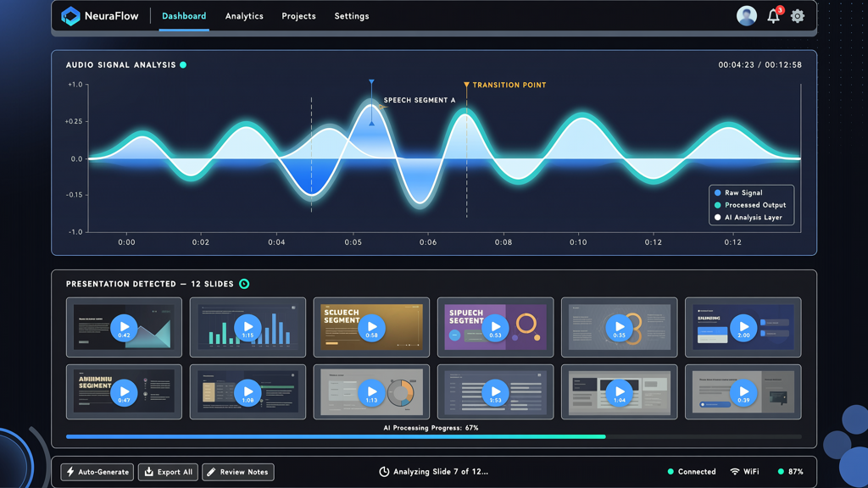
Task: Click the orange Transition Point marker
Action: [x=467, y=85]
